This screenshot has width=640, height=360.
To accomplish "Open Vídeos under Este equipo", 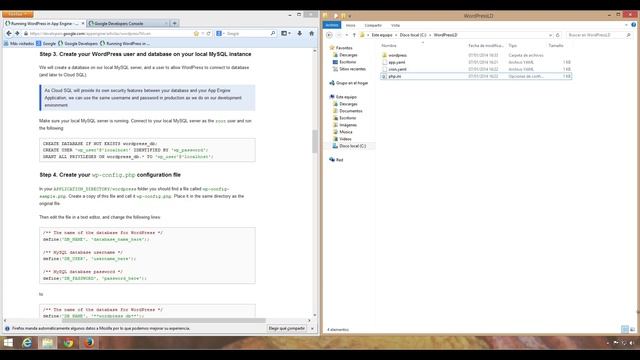I will pyautogui.click(x=345, y=139).
